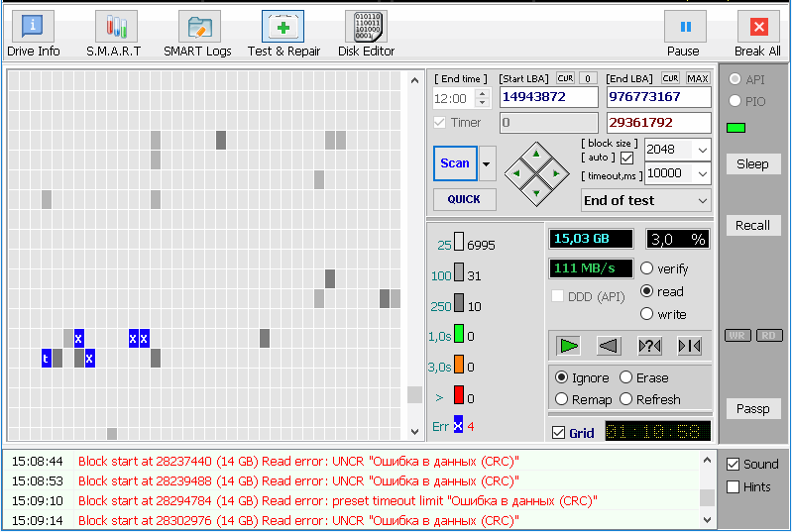This screenshot has width=792, height=532.
Task: Click the WR indicator
Action: pyautogui.click(x=737, y=335)
